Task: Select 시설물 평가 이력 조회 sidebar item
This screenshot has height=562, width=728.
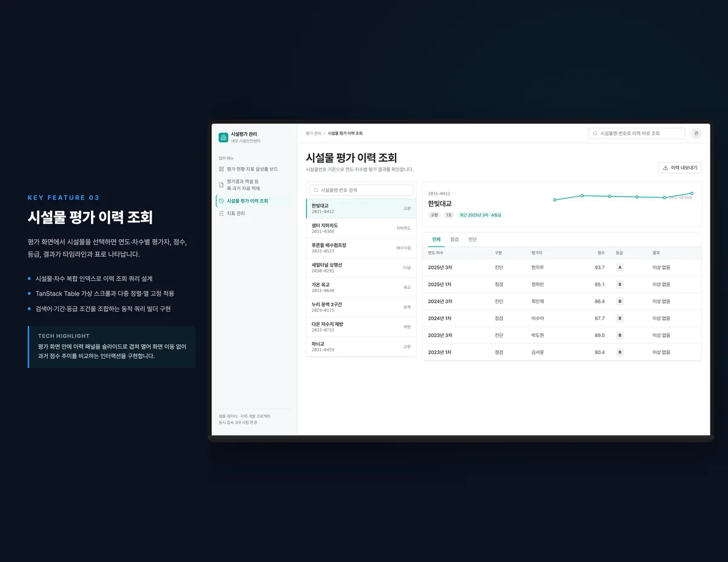Action: [254, 201]
